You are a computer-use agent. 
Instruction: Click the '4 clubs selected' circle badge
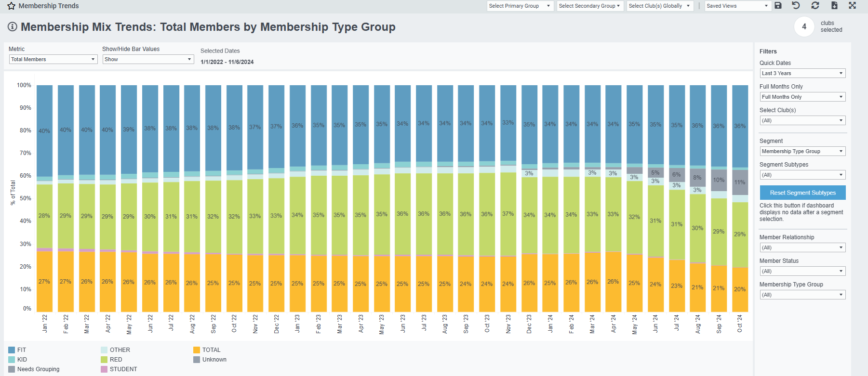pyautogui.click(x=803, y=26)
